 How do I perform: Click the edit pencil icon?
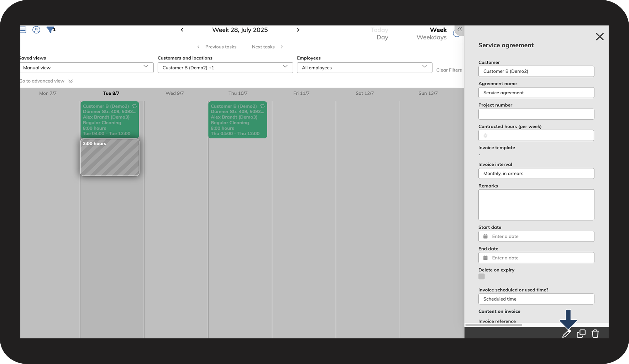(566, 333)
